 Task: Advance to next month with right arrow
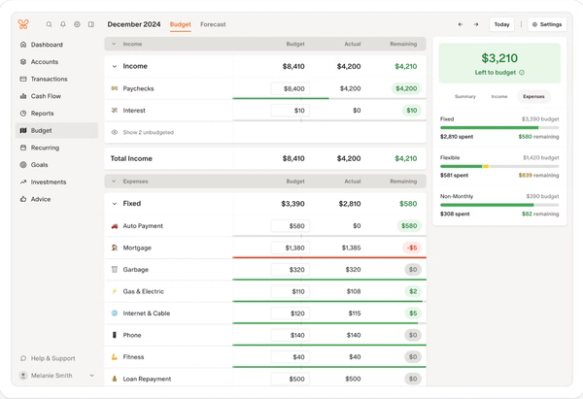pyautogui.click(x=476, y=25)
